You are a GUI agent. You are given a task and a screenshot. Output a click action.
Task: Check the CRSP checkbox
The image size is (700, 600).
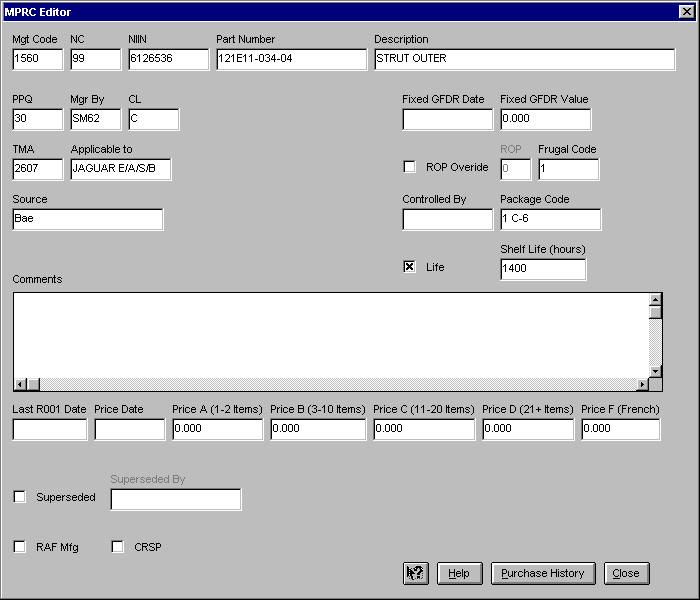click(x=117, y=547)
